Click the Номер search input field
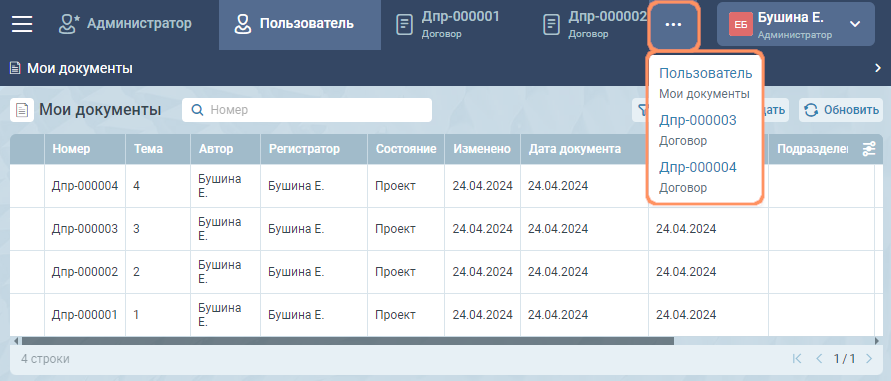This screenshot has height=381, width=891. pos(307,110)
